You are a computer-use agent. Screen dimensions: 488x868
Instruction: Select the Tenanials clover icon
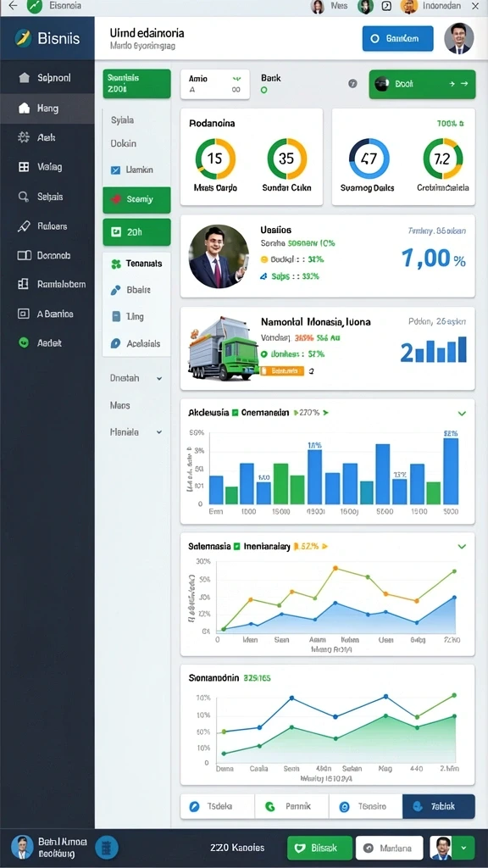click(x=115, y=264)
